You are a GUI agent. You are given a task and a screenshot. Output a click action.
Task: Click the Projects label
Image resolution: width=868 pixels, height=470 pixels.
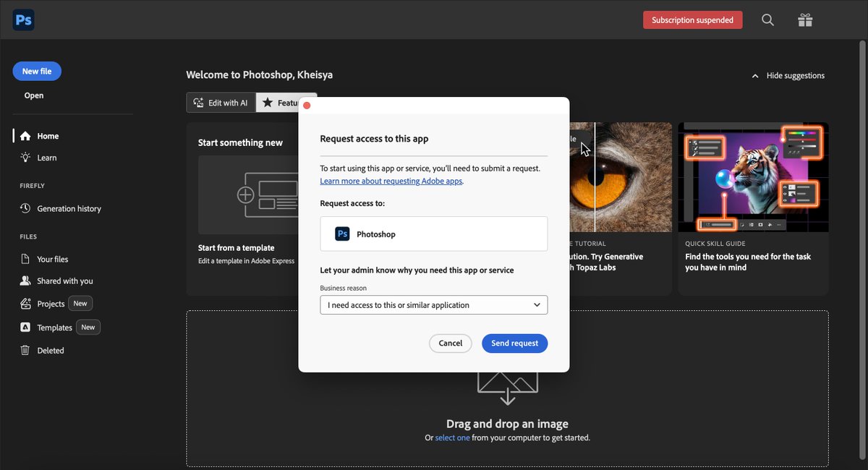point(51,304)
